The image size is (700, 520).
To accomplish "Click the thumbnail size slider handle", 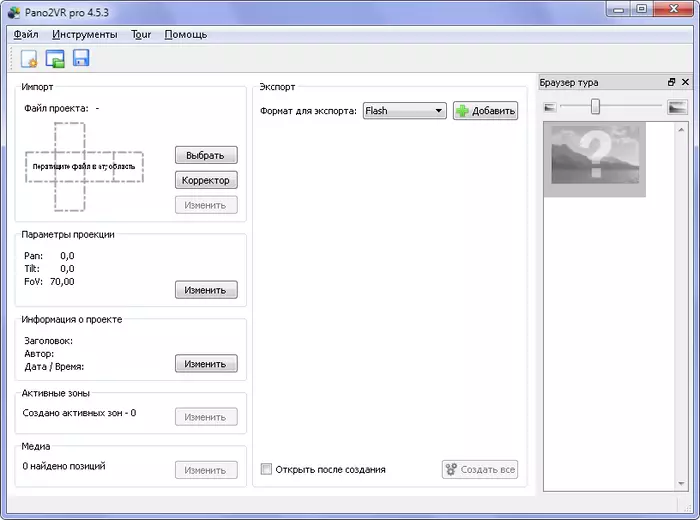I will [595, 107].
